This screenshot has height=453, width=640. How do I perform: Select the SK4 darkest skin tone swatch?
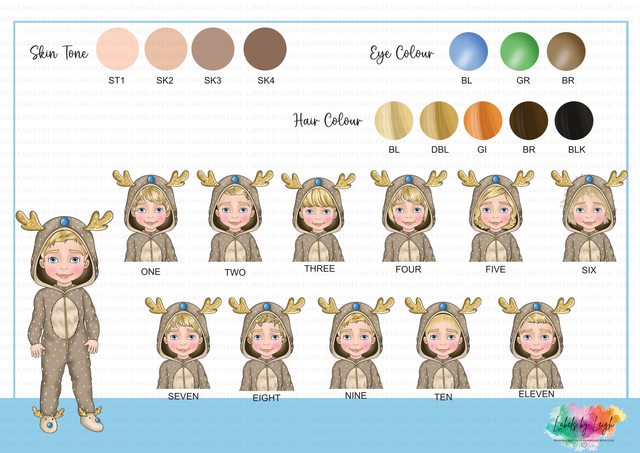265,47
